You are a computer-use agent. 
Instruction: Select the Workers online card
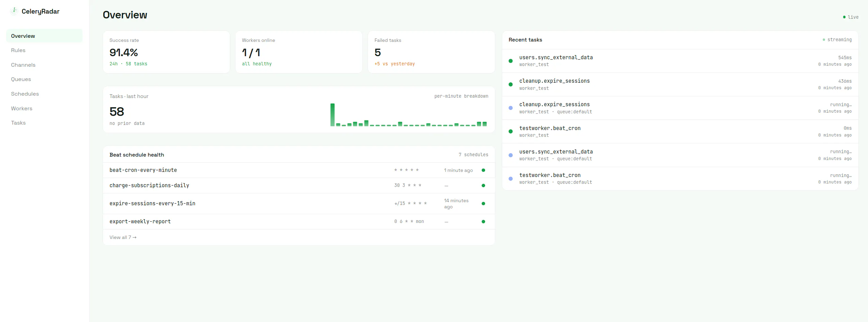pyautogui.click(x=299, y=52)
